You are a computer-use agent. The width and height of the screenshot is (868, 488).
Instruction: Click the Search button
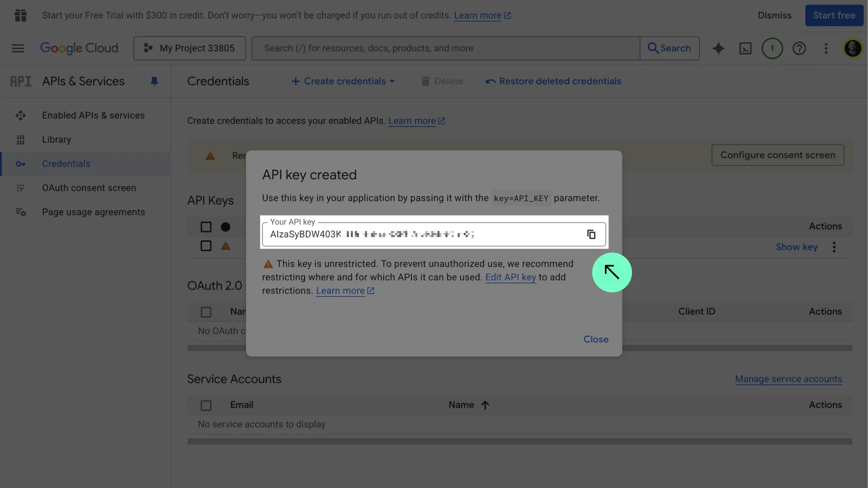point(670,48)
